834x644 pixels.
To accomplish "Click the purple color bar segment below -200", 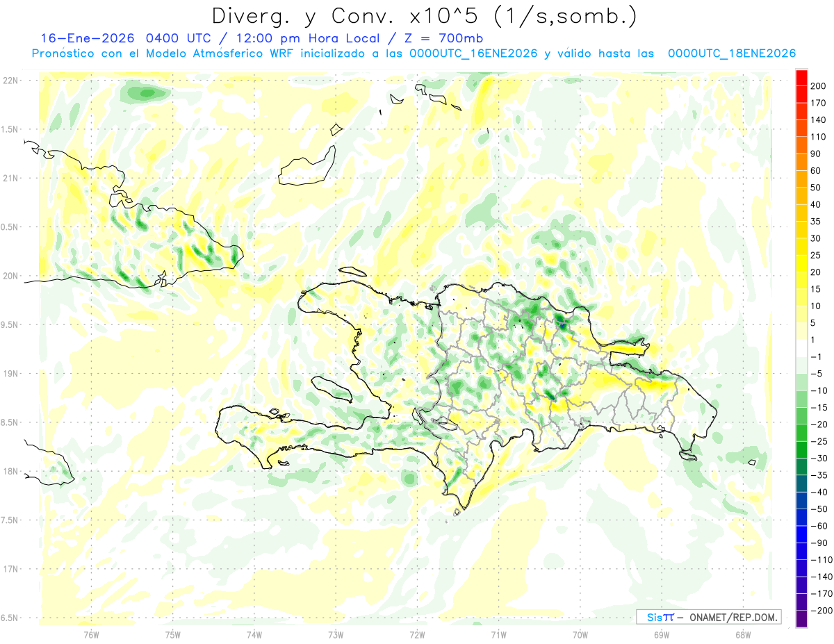I will (x=801, y=619).
